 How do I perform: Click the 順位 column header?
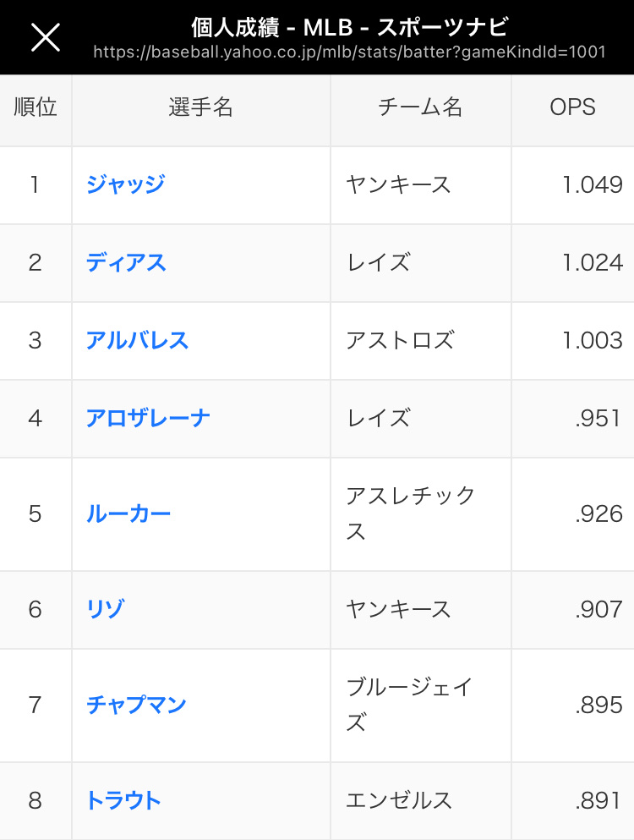(x=36, y=110)
